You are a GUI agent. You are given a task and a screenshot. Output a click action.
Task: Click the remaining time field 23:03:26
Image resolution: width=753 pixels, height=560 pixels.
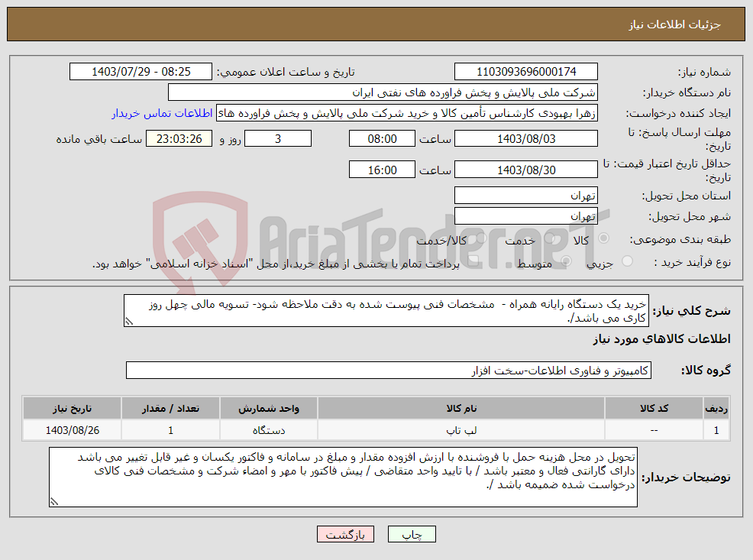tap(179, 139)
